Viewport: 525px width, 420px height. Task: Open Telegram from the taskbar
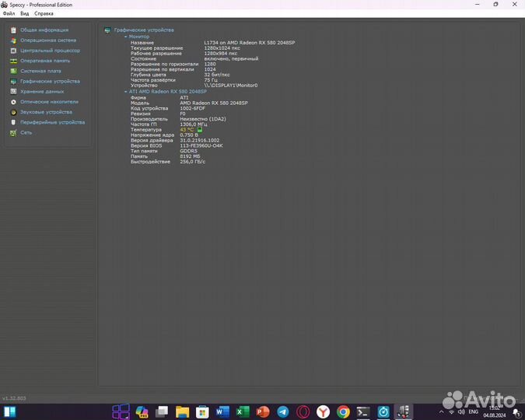pyautogui.click(x=283, y=411)
